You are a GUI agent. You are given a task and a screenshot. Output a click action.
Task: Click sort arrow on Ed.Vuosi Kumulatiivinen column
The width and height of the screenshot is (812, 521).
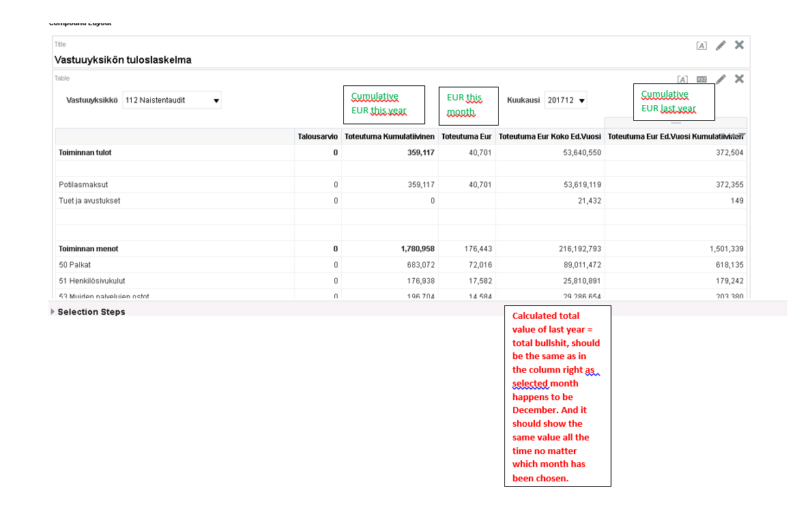741,135
